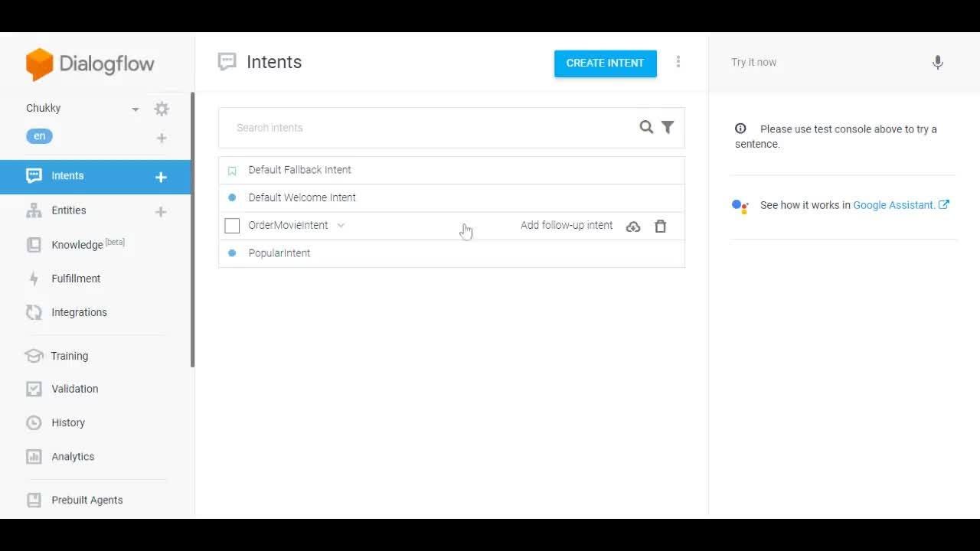Click the microphone icon in Try it now
Screen dimensions: 980x551
937,63
